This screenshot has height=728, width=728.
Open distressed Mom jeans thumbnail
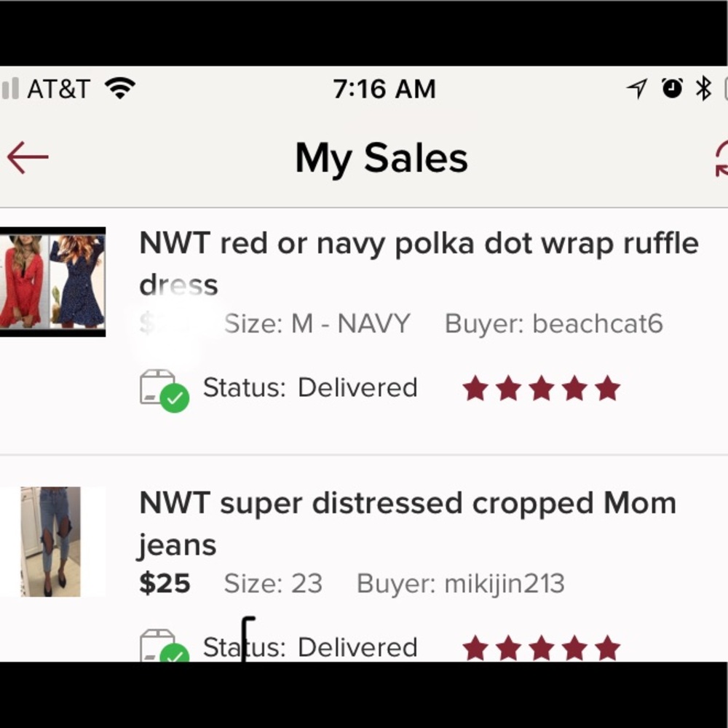51,542
